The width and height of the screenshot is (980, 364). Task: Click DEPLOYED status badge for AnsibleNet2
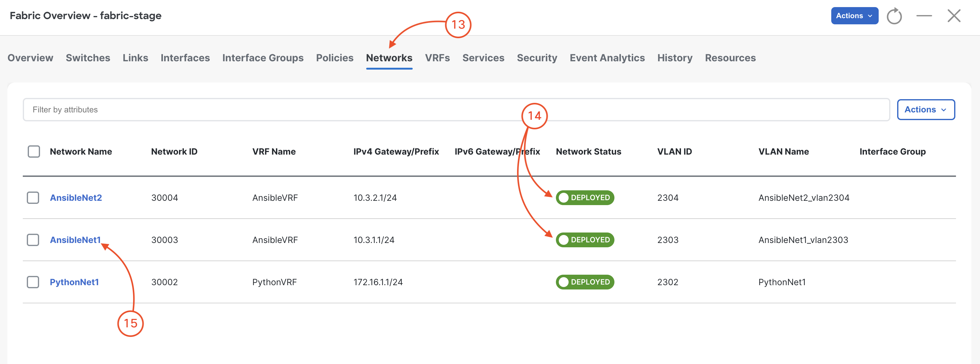tap(585, 198)
